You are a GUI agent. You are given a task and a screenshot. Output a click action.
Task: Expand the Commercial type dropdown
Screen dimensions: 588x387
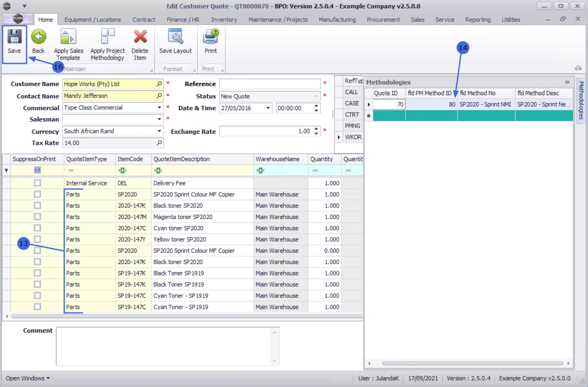pos(159,108)
